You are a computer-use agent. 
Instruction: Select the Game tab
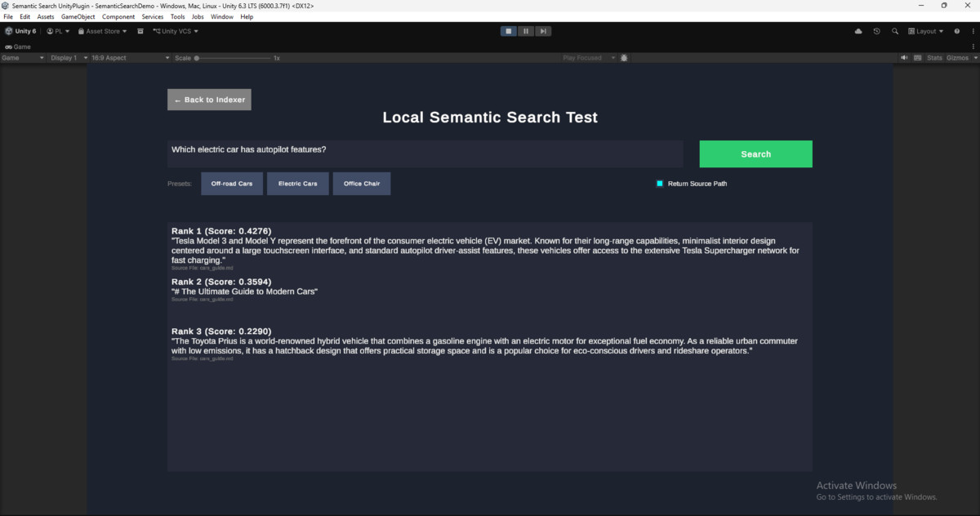coord(17,47)
